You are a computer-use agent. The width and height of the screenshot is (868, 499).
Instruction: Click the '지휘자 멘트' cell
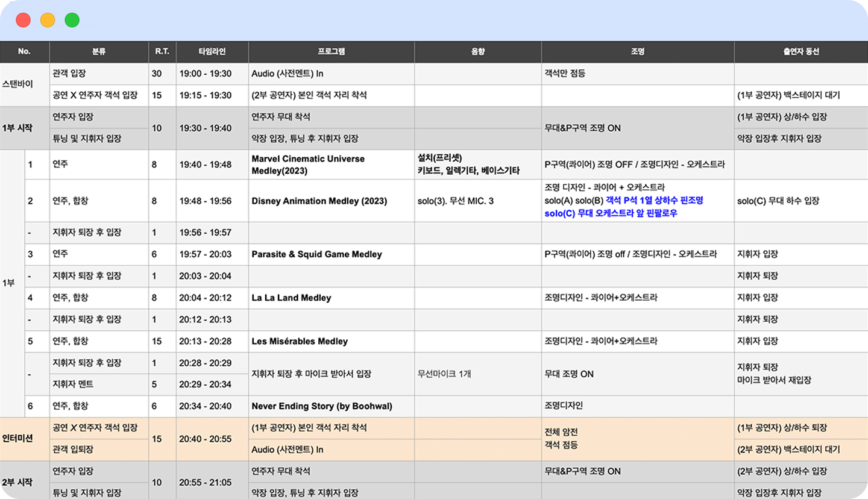click(99, 384)
